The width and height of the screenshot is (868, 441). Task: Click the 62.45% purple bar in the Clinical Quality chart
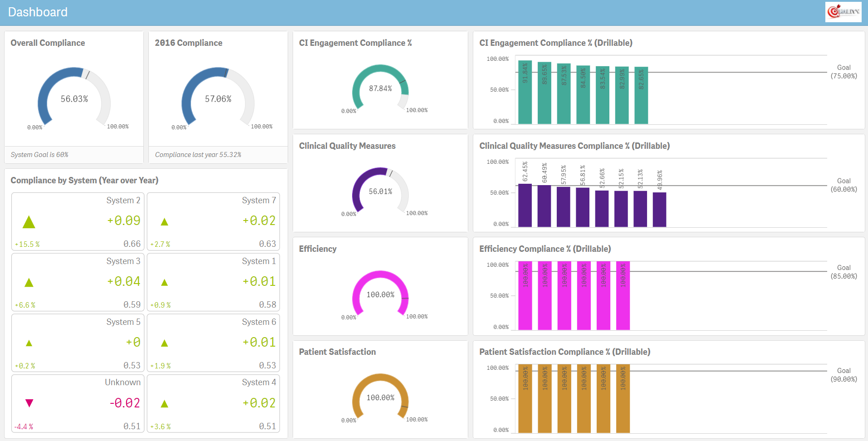pyautogui.click(x=525, y=205)
